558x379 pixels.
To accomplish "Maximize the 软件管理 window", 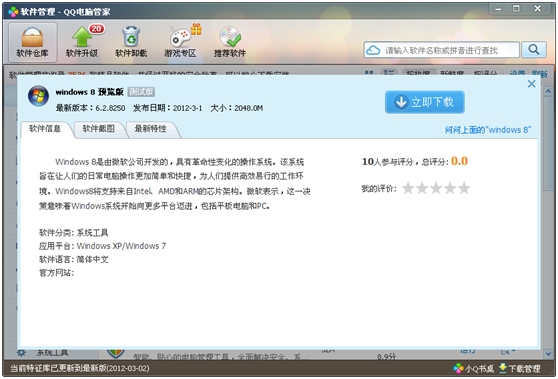I will 516,9.
